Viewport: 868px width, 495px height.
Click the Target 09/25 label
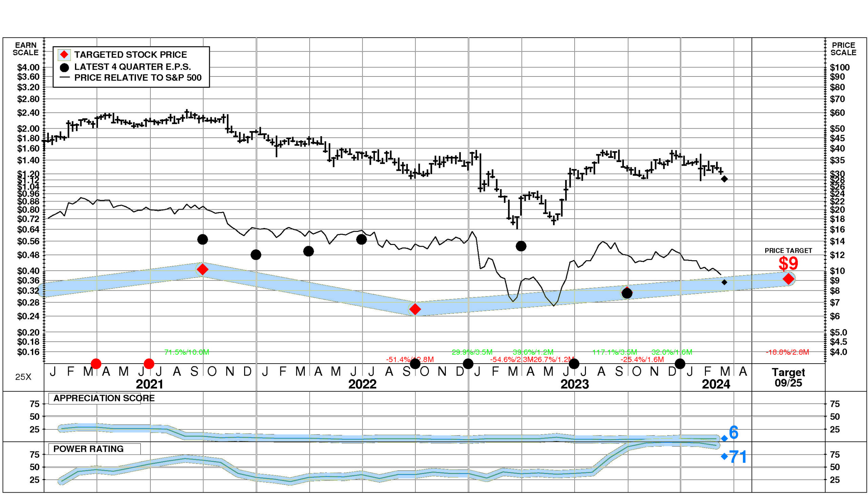(x=788, y=377)
